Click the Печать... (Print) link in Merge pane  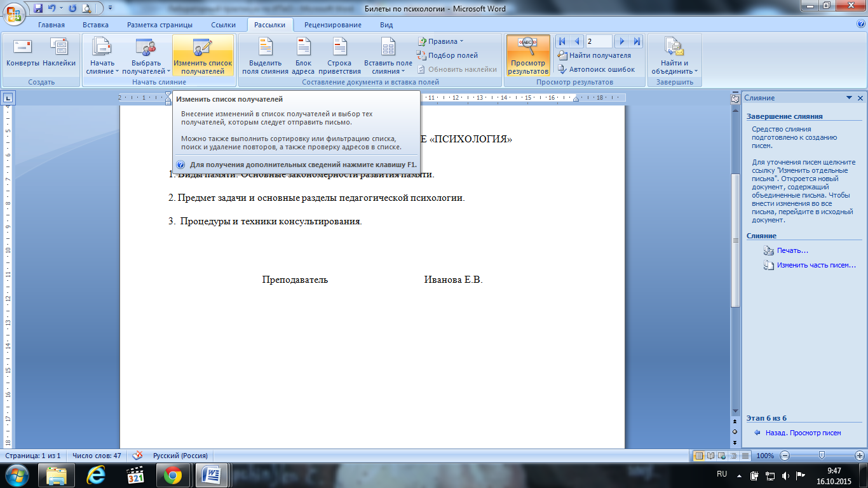coord(792,250)
